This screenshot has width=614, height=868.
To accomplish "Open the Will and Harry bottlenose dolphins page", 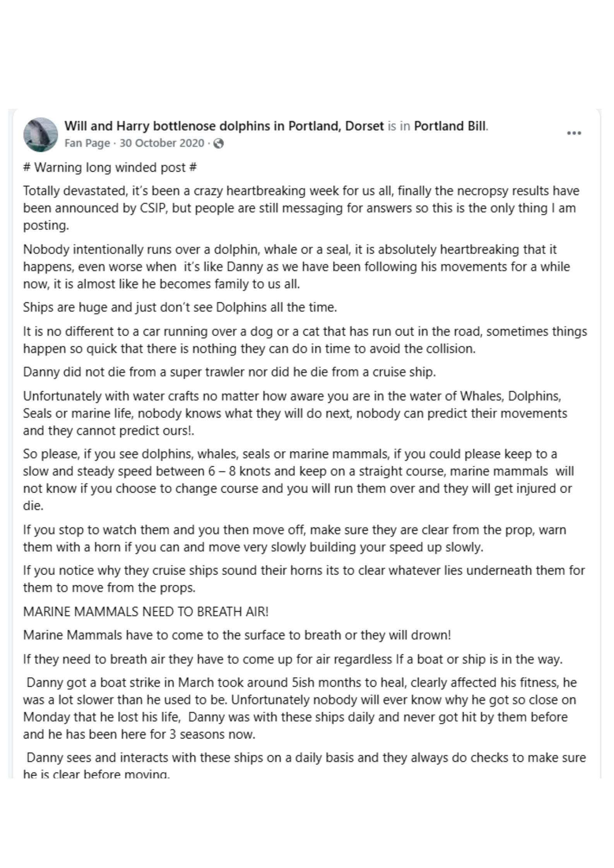I will (224, 126).
